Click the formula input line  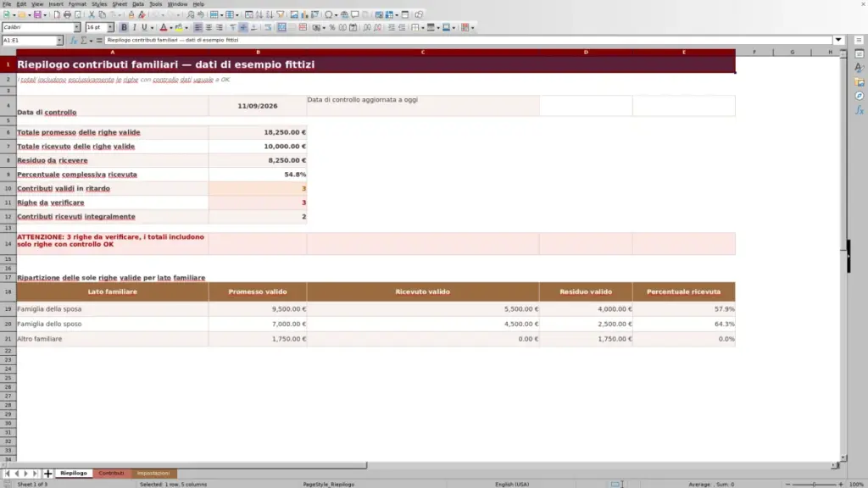(x=468, y=40)
